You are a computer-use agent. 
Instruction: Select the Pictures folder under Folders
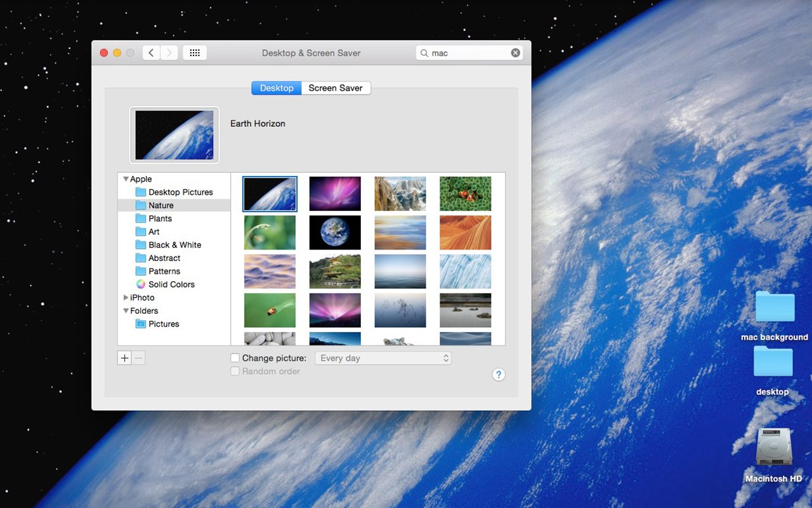[174, 324]
